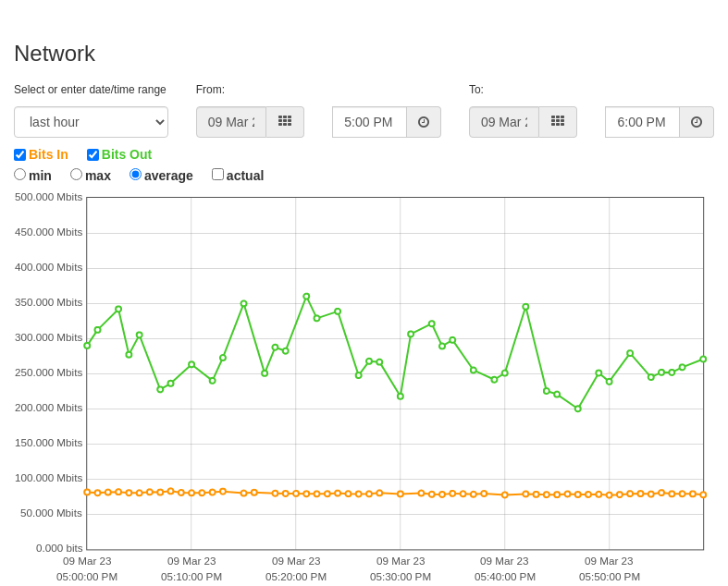Open the To date calendar picker icon

click(x=558, y=122)
